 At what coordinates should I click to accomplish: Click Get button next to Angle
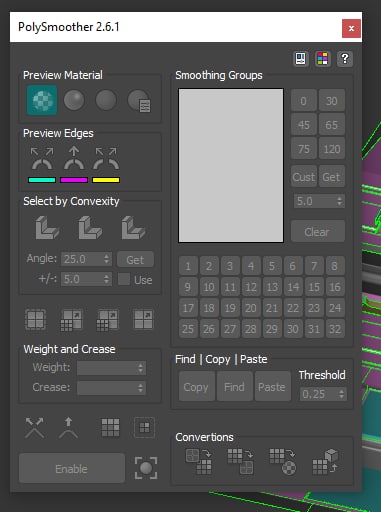135,259
